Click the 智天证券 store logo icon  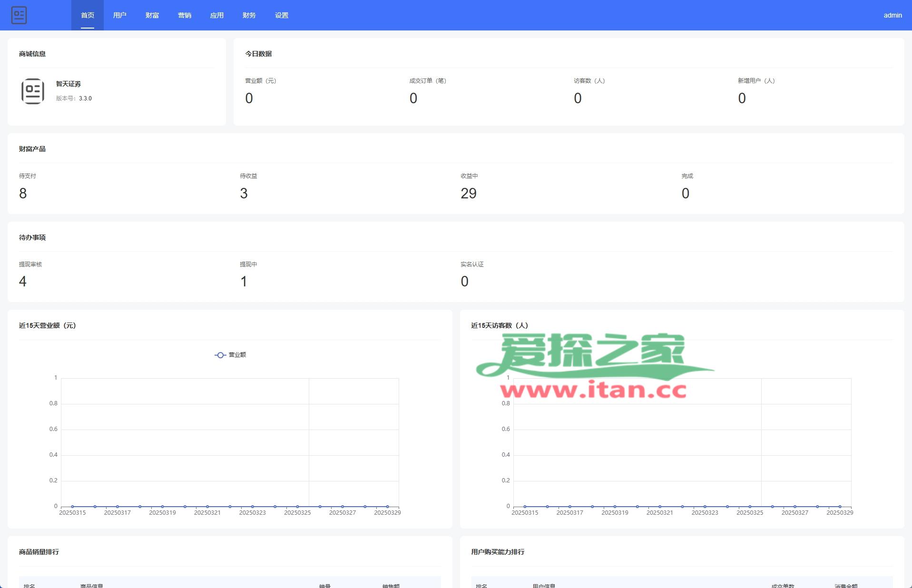33,91
